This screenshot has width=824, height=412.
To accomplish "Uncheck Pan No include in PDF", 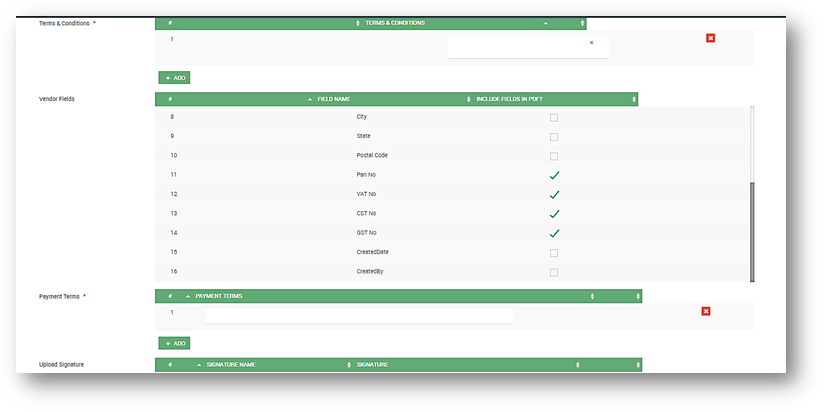I will 554,175.
